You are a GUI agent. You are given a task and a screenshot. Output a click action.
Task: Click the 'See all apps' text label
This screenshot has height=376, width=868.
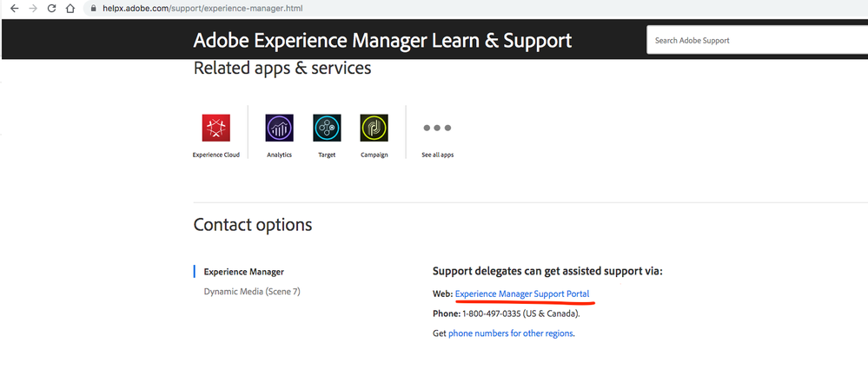pos(437,155)
